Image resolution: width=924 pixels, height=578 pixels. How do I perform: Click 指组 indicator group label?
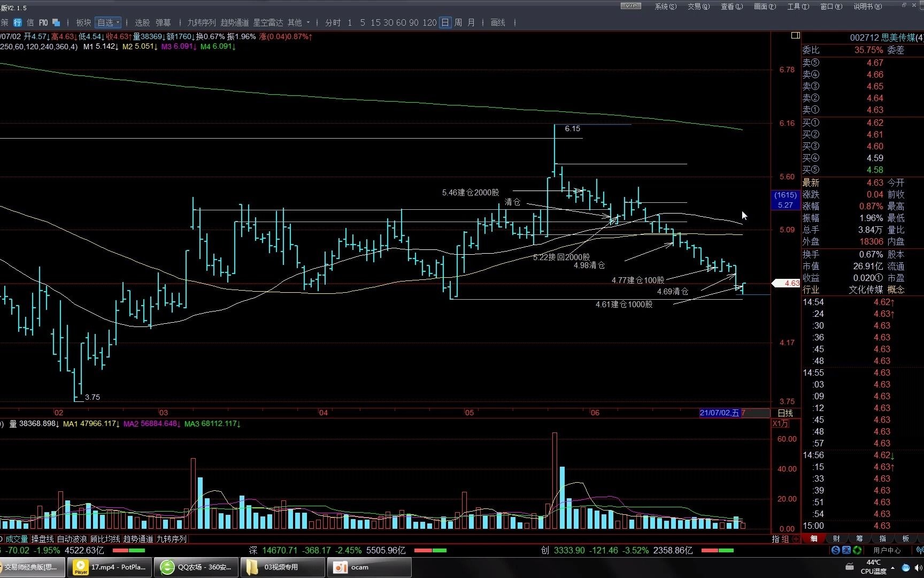click(x=780, y=539)
